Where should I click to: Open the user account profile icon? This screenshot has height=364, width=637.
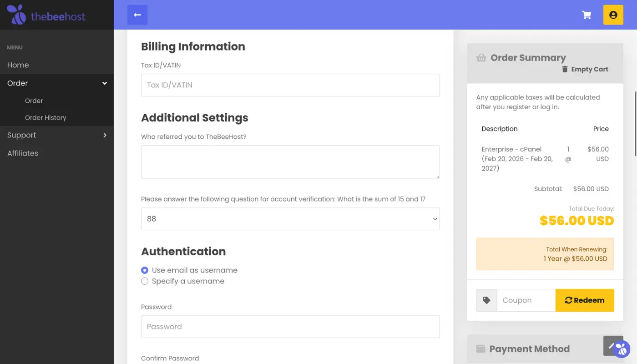[613, 15]
